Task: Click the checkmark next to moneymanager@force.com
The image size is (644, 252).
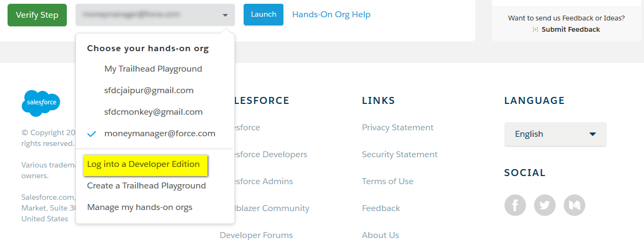Action: pyautogui.click(x=92, y=134)
